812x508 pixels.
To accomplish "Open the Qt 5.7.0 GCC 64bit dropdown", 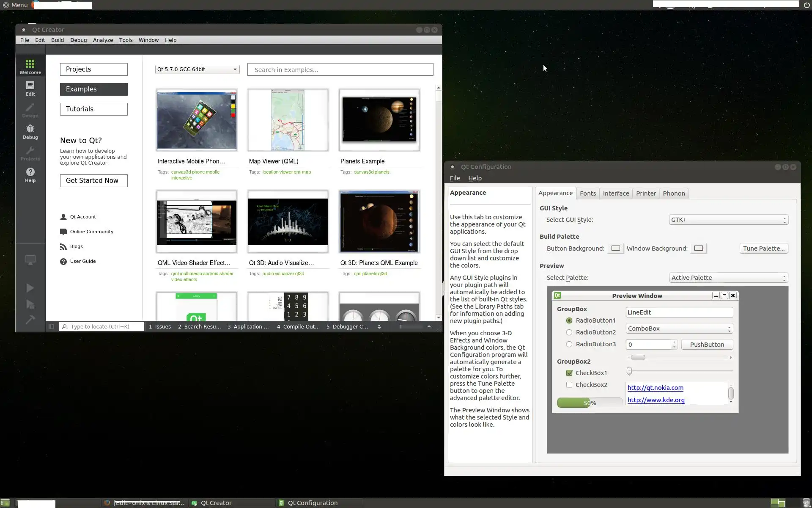I will pos(197,69).
